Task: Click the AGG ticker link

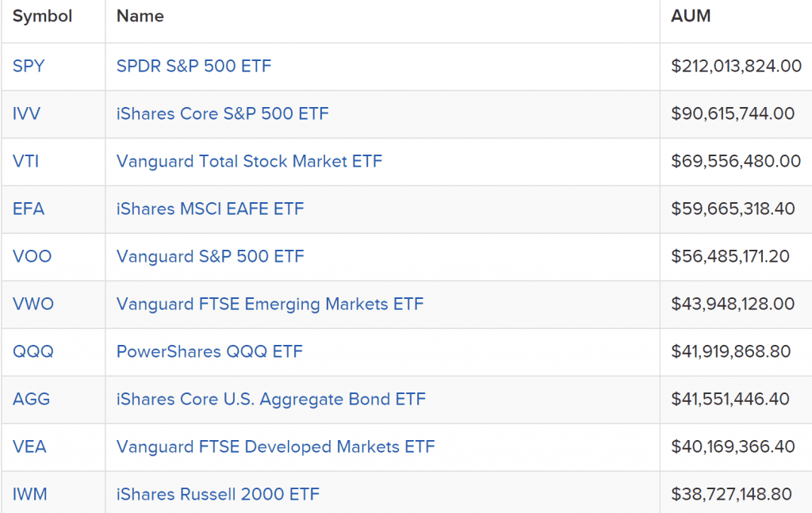Action: point(31,399)
